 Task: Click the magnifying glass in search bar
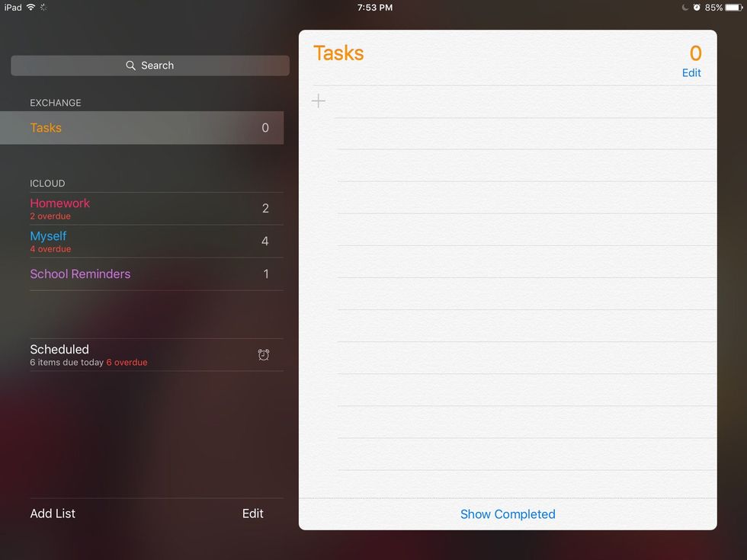click(131, 66)
